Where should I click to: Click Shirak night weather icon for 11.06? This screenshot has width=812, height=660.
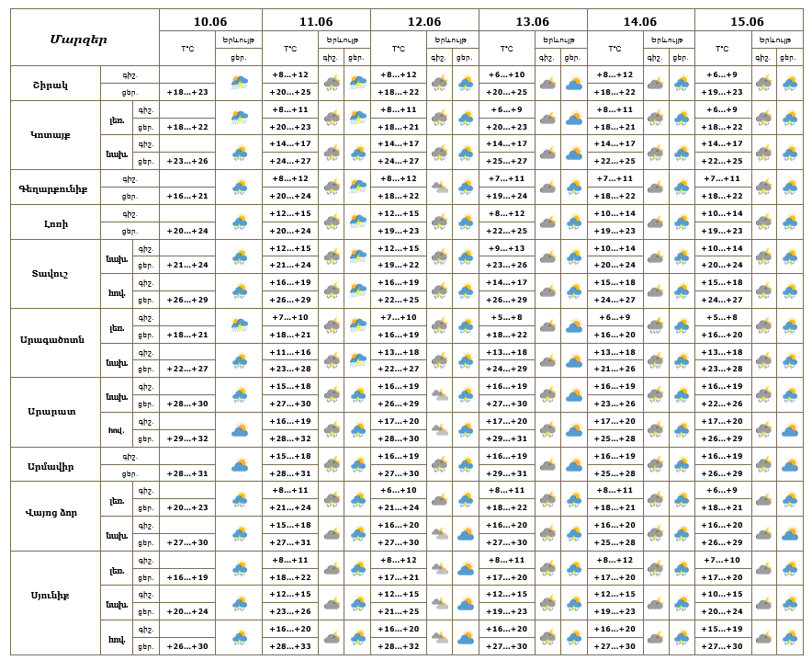tap(332, 83)
